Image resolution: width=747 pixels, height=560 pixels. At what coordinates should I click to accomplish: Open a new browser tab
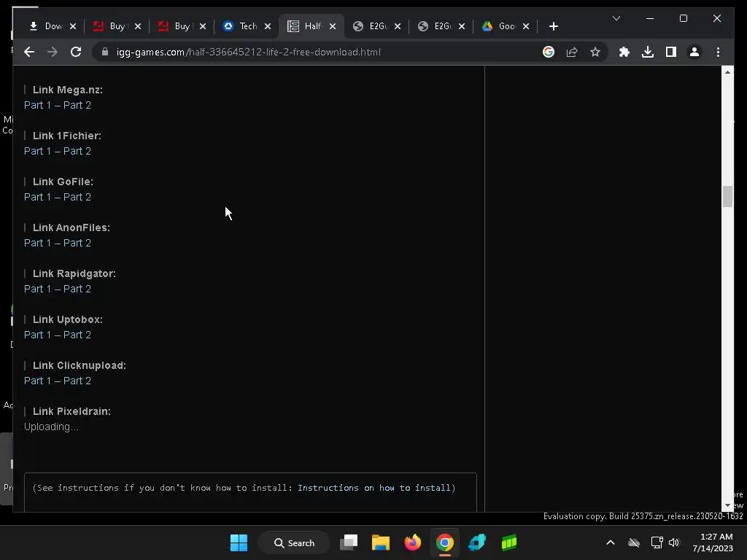coord(553,26)
